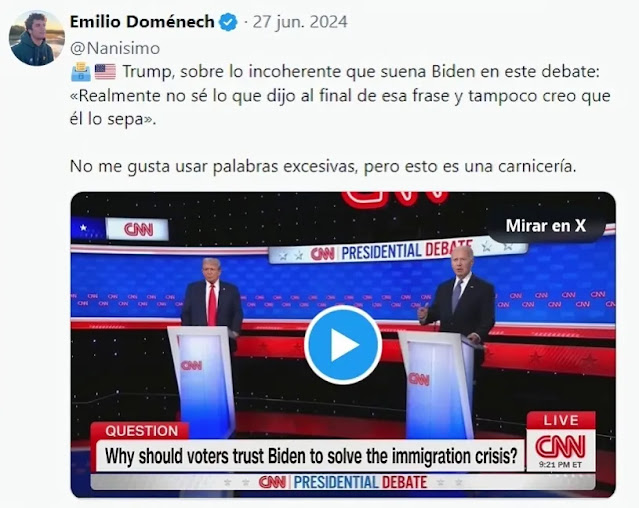Click the CNN logo at video top-left
Image resolution: width=639 pixels, height=508 pixels.
tap(138, 229)
